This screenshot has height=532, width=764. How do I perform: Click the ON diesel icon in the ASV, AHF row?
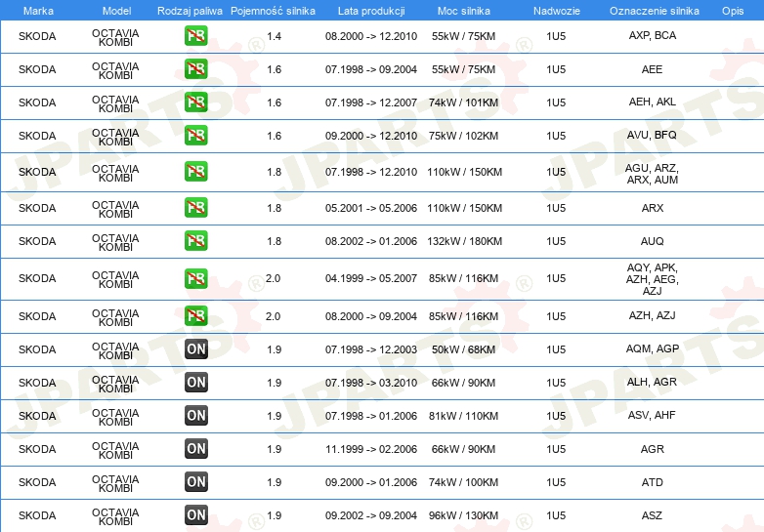point(195,416)
